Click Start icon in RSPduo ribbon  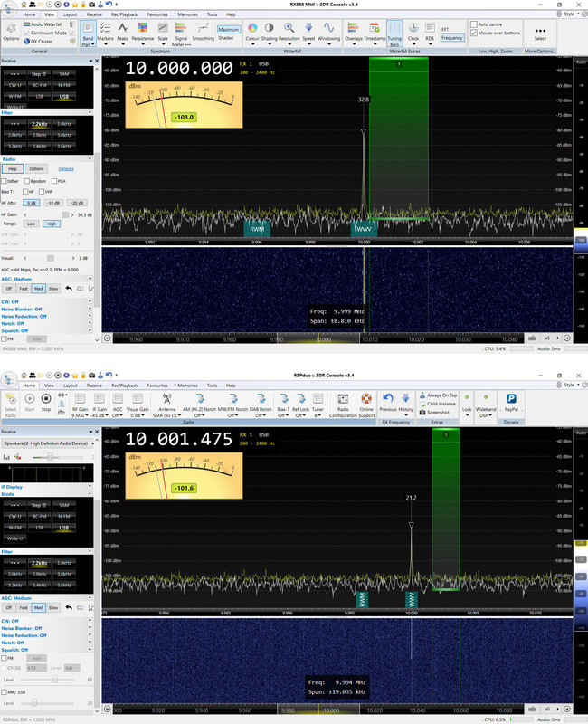coord(30,402)
